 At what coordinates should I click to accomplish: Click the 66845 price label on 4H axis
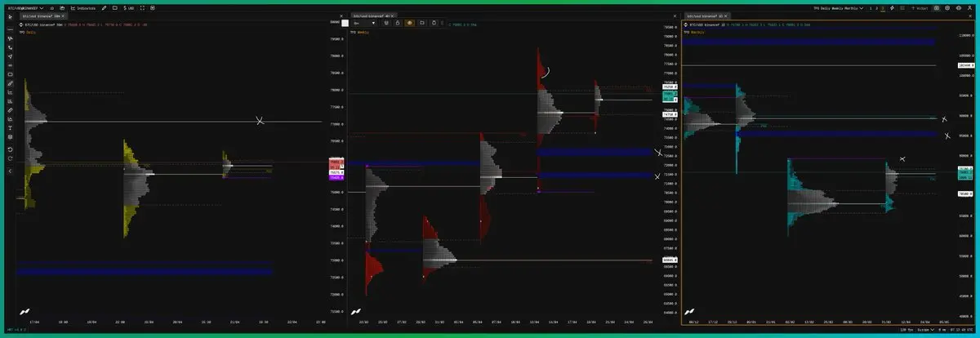[x=670, y=260]
